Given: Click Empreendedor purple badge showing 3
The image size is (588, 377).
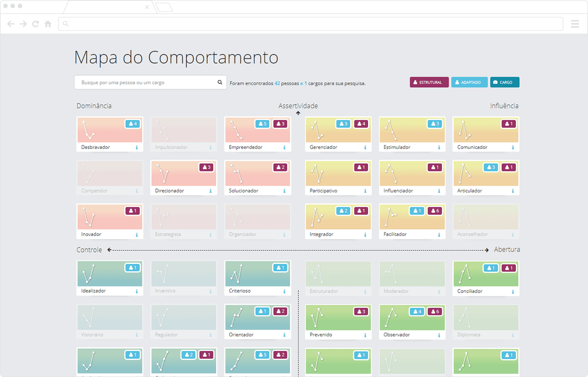Looking at the screenshot, I should 280,124.
